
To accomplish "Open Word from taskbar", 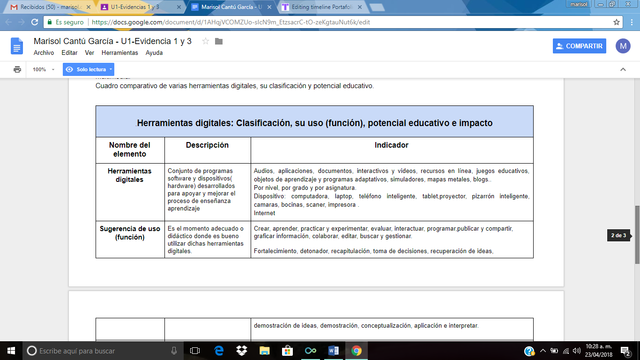I will tap(333, 351).
